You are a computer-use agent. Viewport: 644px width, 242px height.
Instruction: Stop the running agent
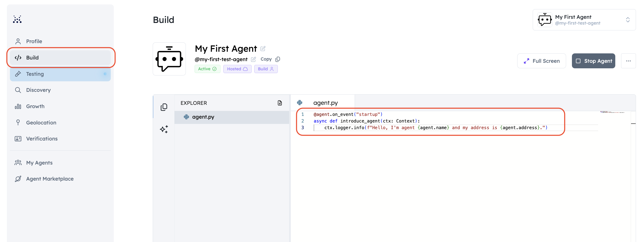[593, 61]
